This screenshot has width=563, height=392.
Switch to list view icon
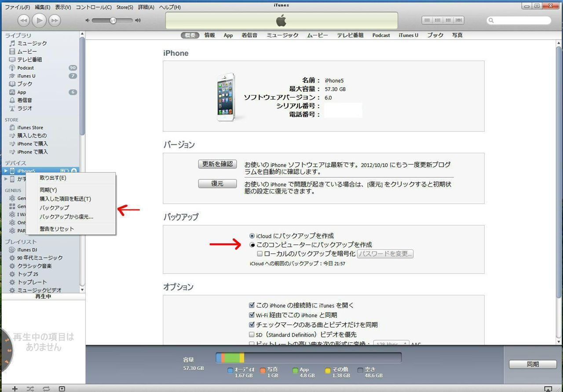coord(427,20)
